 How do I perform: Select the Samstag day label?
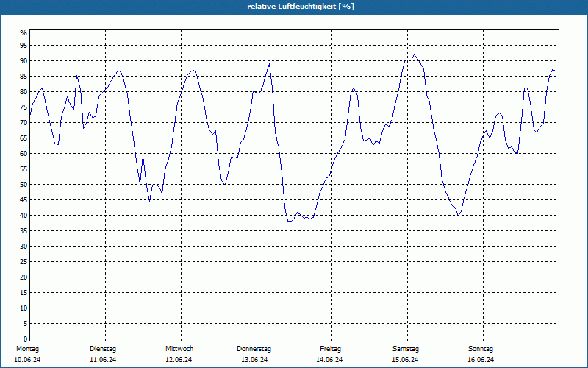click(406, 349)
